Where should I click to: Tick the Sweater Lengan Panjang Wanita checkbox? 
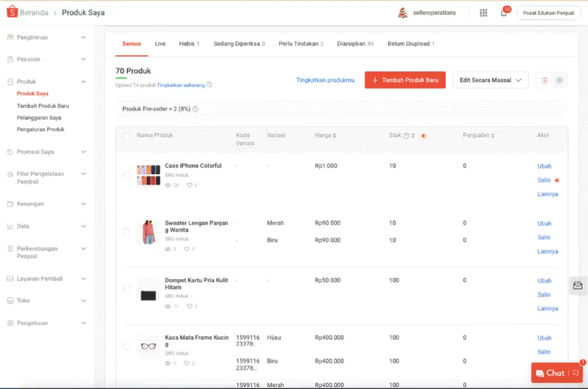126,232
